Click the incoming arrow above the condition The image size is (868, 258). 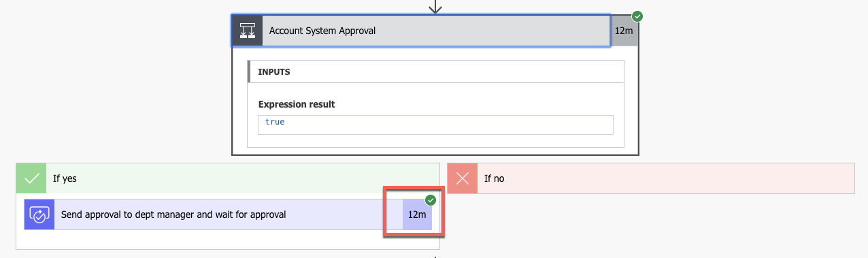point(435,7)
